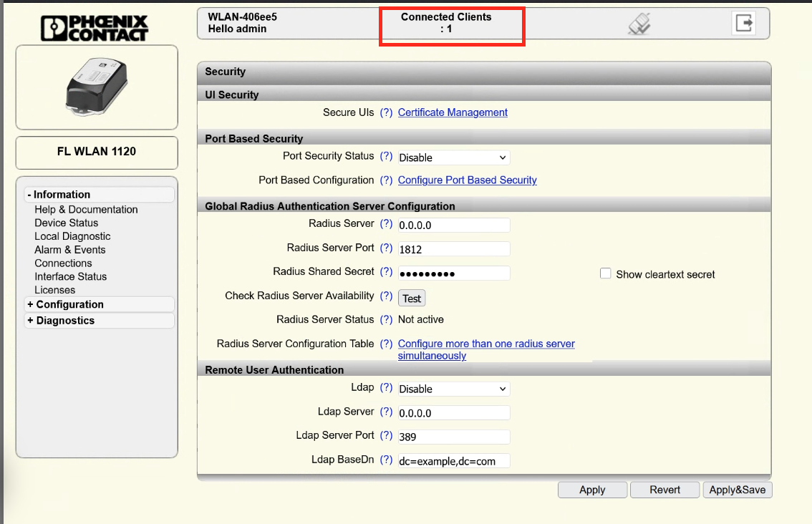Image resolution: width=812 pixels, height=524 pixels.
Task: Open help (?) for Ldap BaseDn
Action: pyautogui.click(x=386, y=460)
